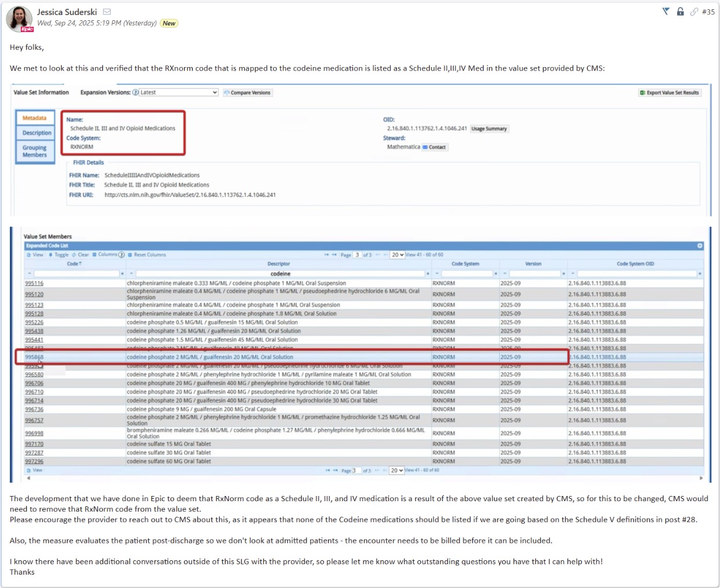Open code 995116 link

pos(34,284)
